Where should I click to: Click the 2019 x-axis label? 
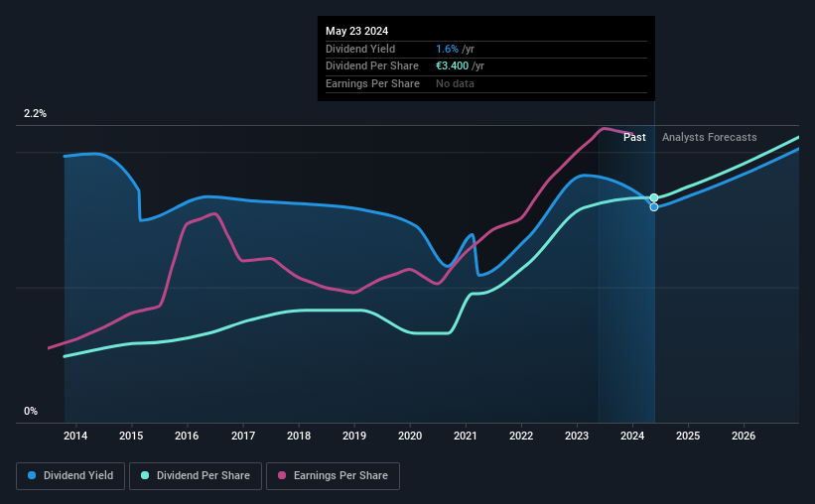click(x=354, y=436)
